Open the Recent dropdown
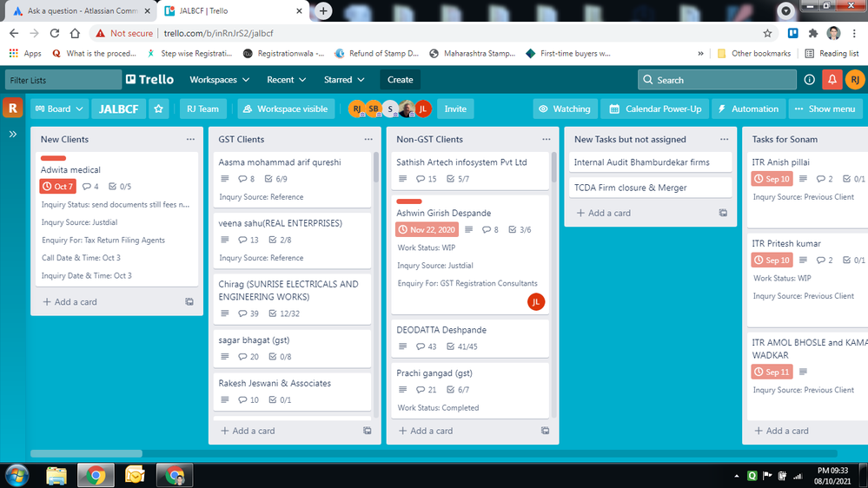The height and width of the screenshot is (488, 868). 286,80
